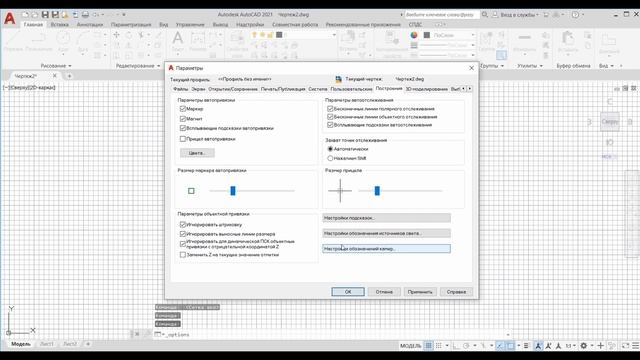This screenshot has width=640, height=360.
Task: Toggle lineweight display icon in status bar
Action: 526,346
